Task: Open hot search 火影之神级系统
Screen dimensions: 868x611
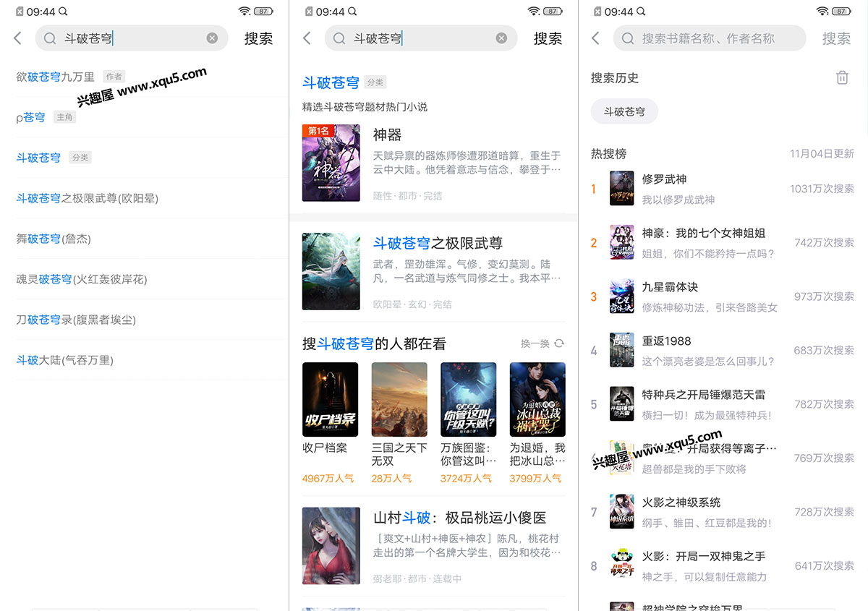Action: tap(681, 503)
